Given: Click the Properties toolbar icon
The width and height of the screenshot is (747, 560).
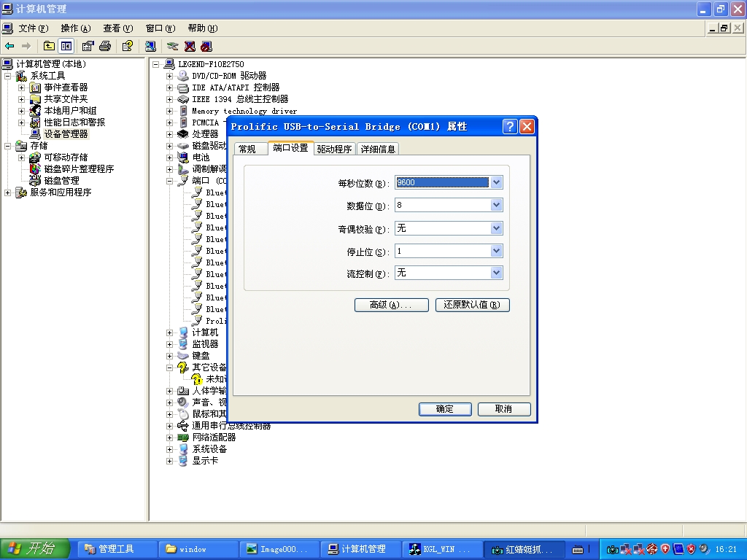Looking at the screenshot, I should tap(88, 46).
